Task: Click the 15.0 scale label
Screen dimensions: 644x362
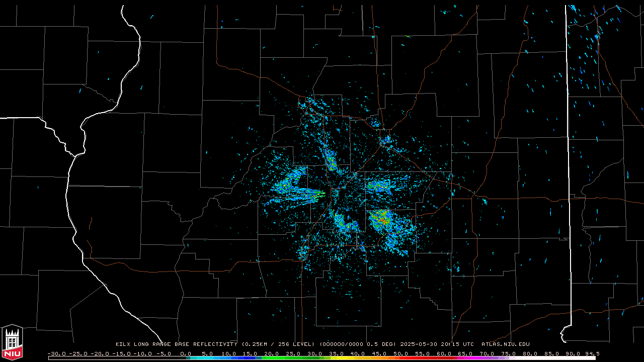Action: pos(250,354)
